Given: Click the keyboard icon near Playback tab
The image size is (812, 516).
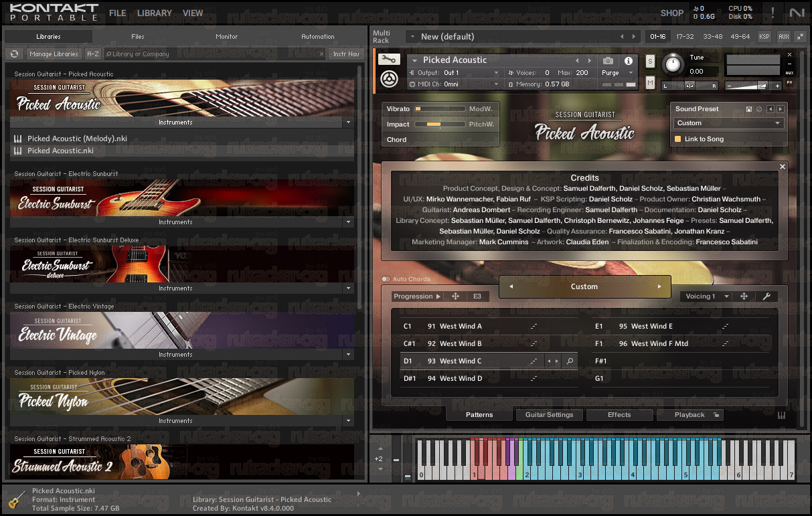Looking at the screenshot, I should click(781, 415).
